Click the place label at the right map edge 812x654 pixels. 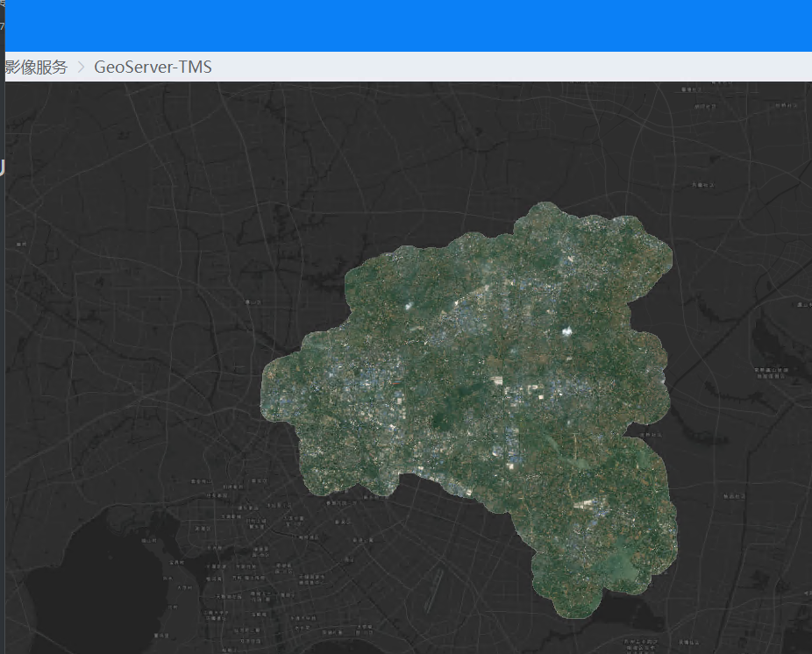[803, 304]
